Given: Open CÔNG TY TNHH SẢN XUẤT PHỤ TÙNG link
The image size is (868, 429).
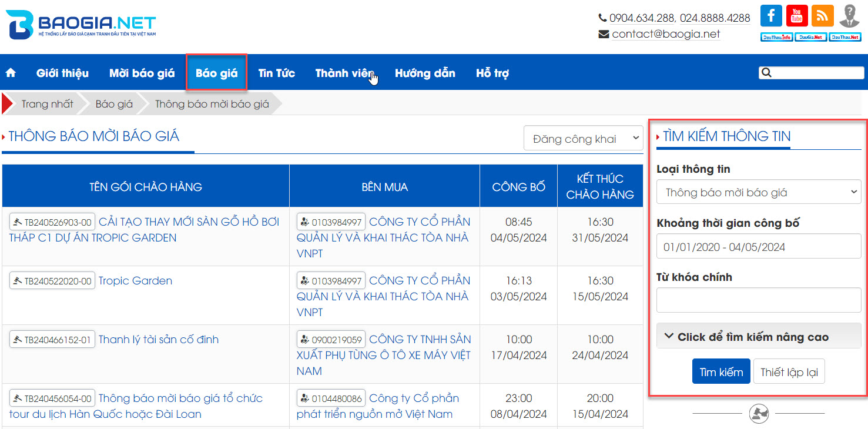Looking at the screenshot, I should (384, 355).
